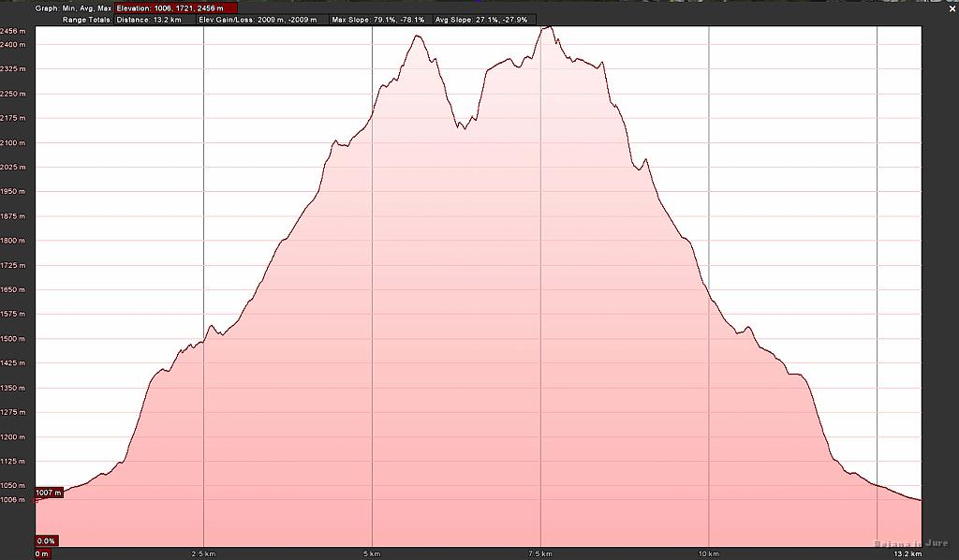Click the 1050 m y-axis label

(13, 485)
